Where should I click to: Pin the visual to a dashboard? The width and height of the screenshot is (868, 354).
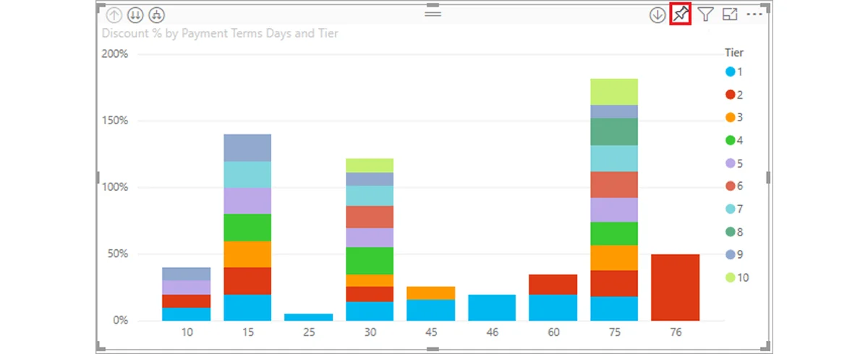681,14
